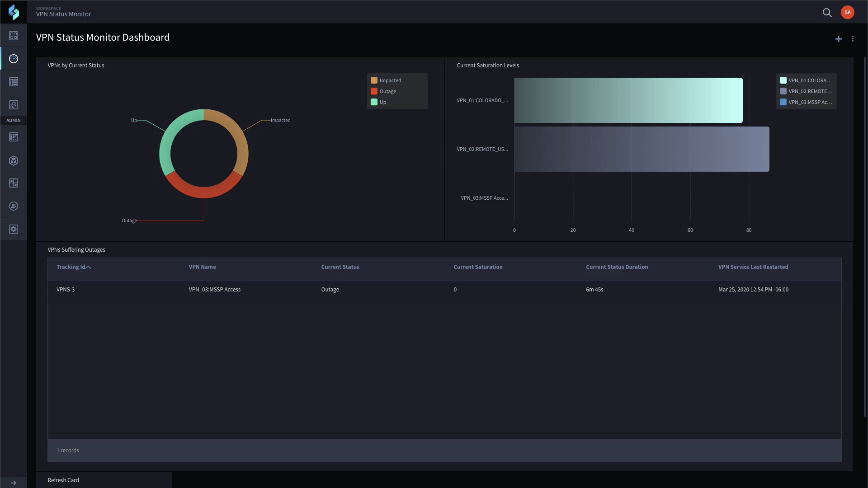The width and height of the screenshot is (868, 488).
Task: Open the admin applications grid icon
Action: 14,137
